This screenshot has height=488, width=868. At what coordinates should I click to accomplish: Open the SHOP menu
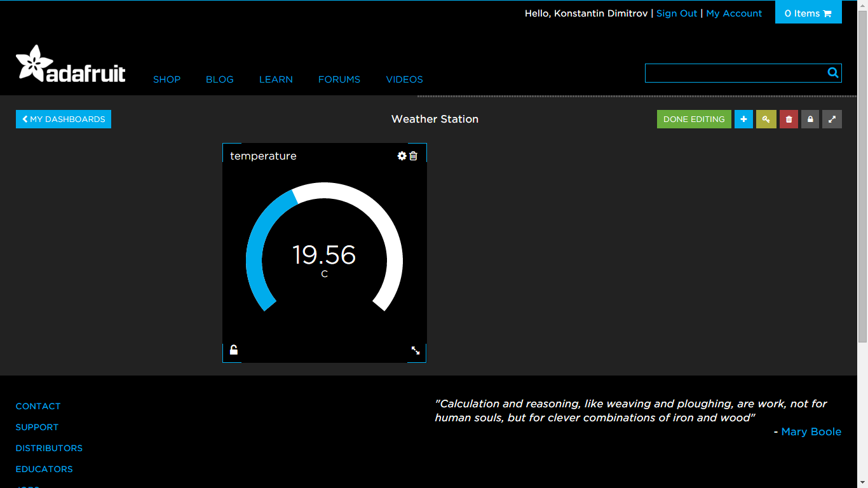(166, 79)
